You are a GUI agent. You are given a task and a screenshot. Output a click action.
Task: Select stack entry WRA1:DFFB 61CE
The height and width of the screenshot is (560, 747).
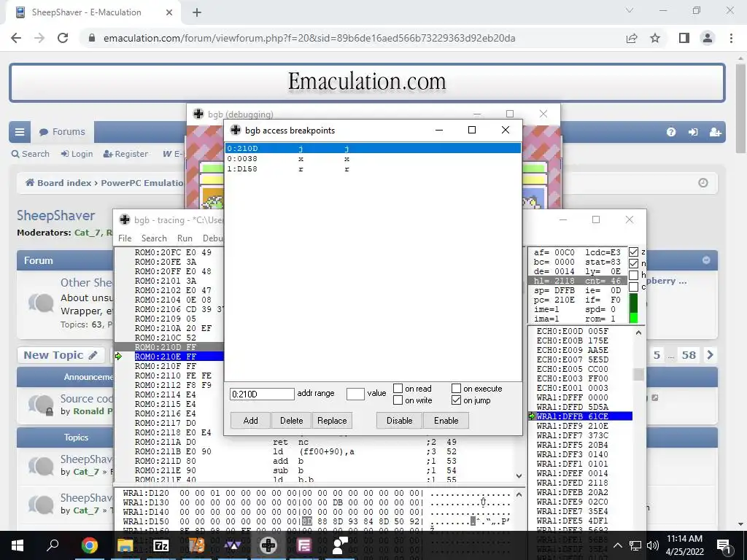point(584,416)
